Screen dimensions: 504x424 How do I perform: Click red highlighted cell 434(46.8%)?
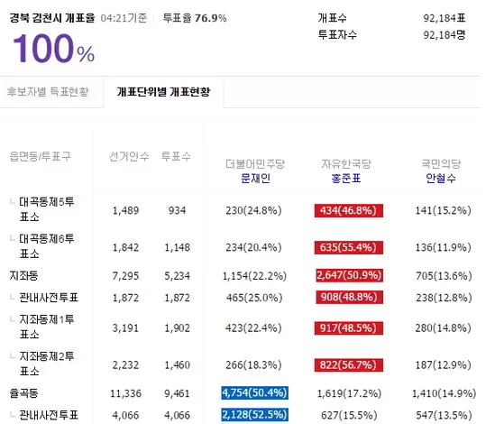(348, 211)
